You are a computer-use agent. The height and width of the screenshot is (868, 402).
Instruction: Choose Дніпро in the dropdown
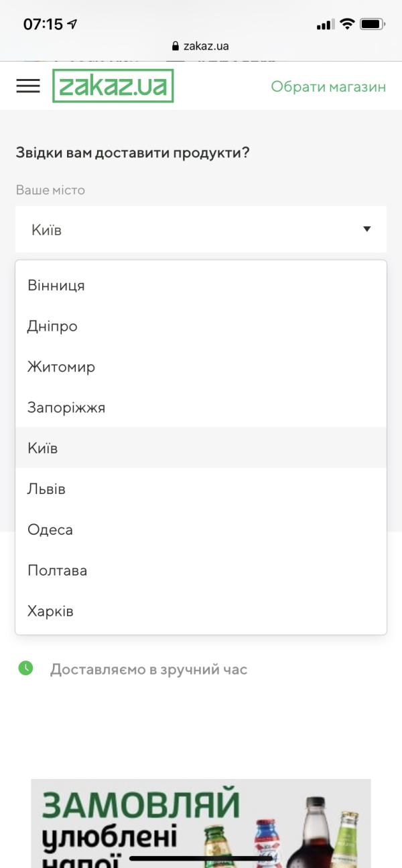point(52,326)
